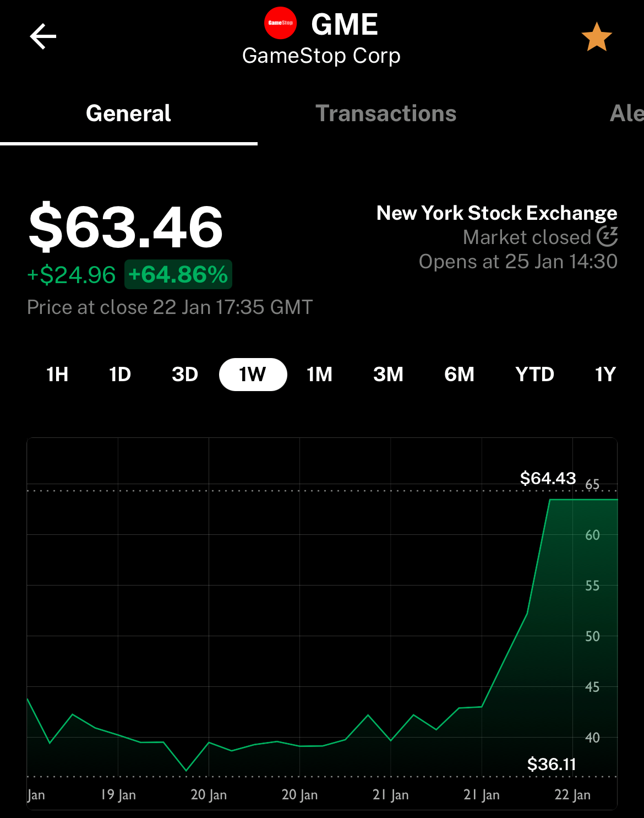
Task: Tap the back arrow icon
Action: coord(43,37)
